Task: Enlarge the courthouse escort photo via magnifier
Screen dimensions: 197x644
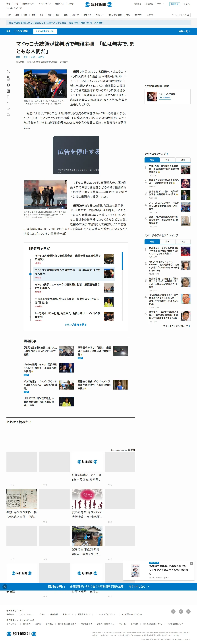Action: pos(61,203)
